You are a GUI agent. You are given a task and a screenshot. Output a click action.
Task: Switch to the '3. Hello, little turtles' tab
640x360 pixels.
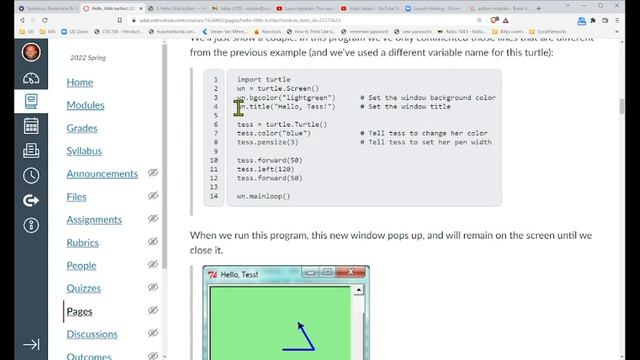pyautogui.click(x=177, y=8)
